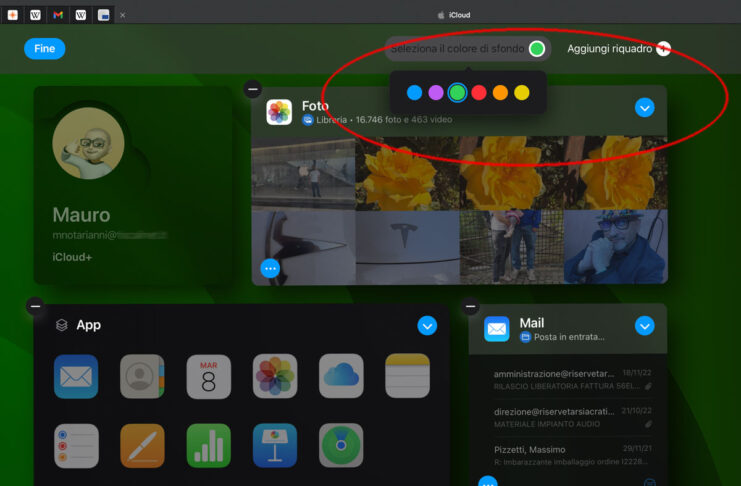Open the Tesla logo photo thumbnail
741x486 pixels.
(x=407, y=248)
